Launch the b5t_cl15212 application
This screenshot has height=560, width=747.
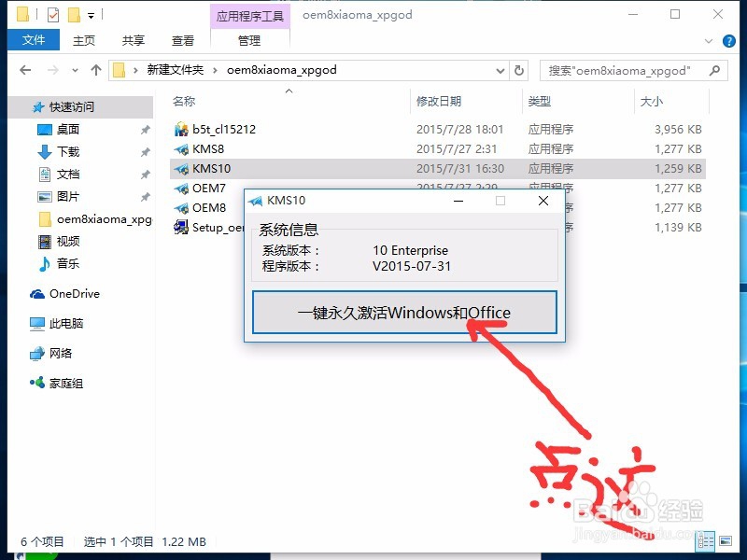226,129
